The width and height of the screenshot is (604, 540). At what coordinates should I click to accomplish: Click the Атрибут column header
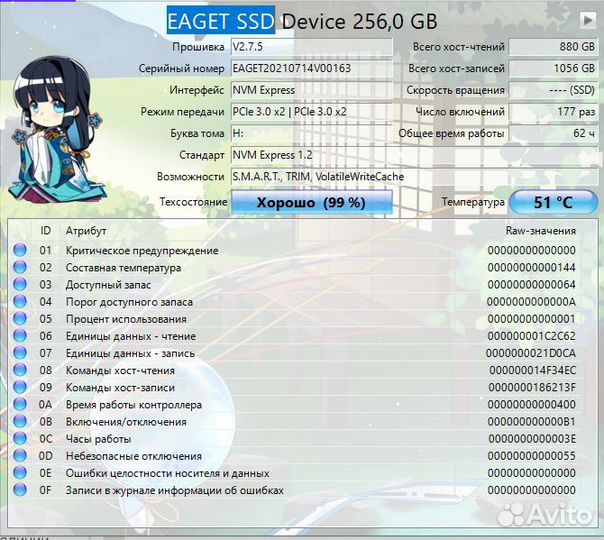tap(86, 231)
